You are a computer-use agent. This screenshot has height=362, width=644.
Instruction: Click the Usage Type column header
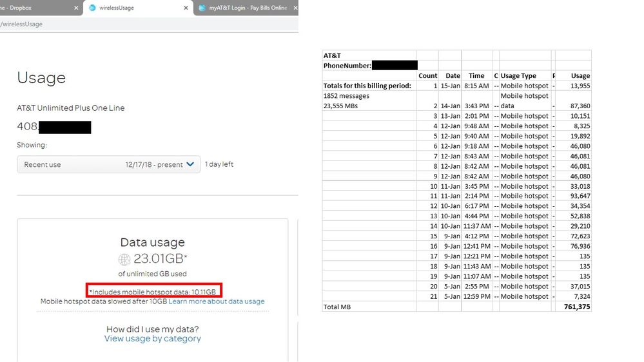[x=518, y=75]
